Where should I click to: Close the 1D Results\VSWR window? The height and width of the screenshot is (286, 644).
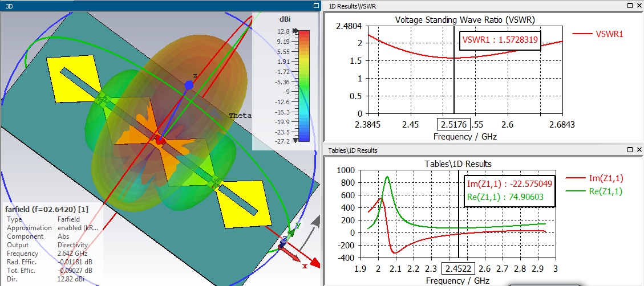[639, 6]
